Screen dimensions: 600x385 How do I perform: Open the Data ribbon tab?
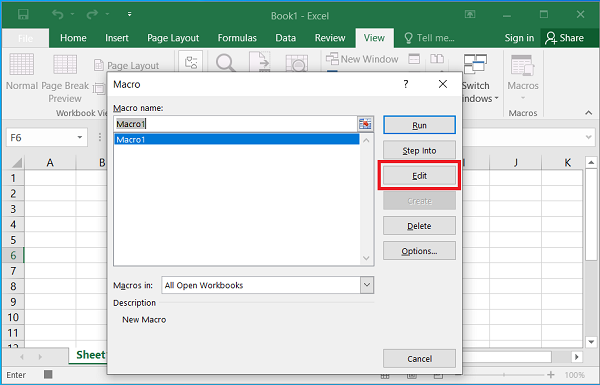(x=285, y=38)
